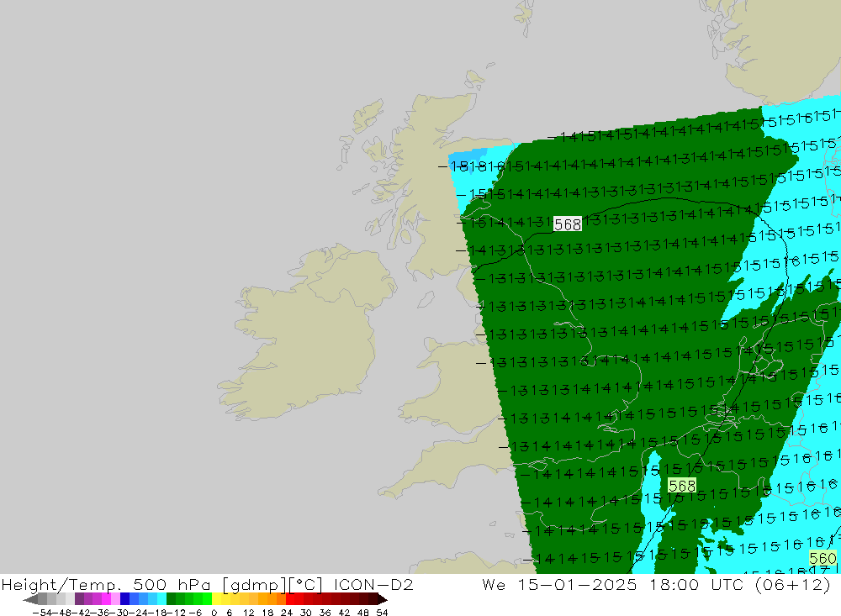This screenshot has width=841, height=616.
Task: Click the '30' legend scale value
Action: [x=306, y=613]
